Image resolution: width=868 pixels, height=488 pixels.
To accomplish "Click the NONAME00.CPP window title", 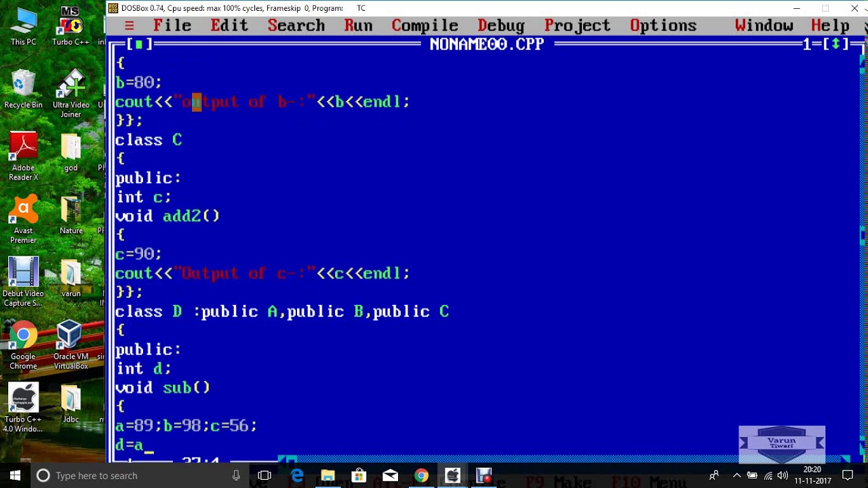I will (x=487, y=45).
